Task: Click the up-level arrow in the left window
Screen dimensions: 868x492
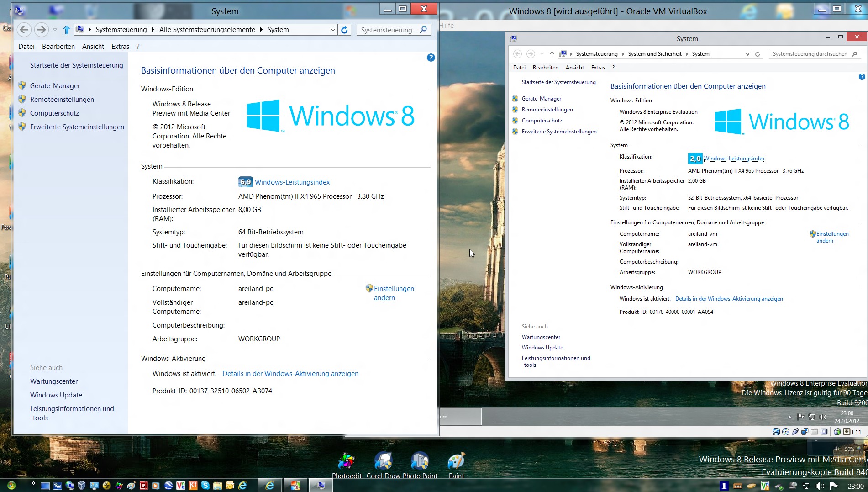Action: pyautogui.click(x=67, y=30)
